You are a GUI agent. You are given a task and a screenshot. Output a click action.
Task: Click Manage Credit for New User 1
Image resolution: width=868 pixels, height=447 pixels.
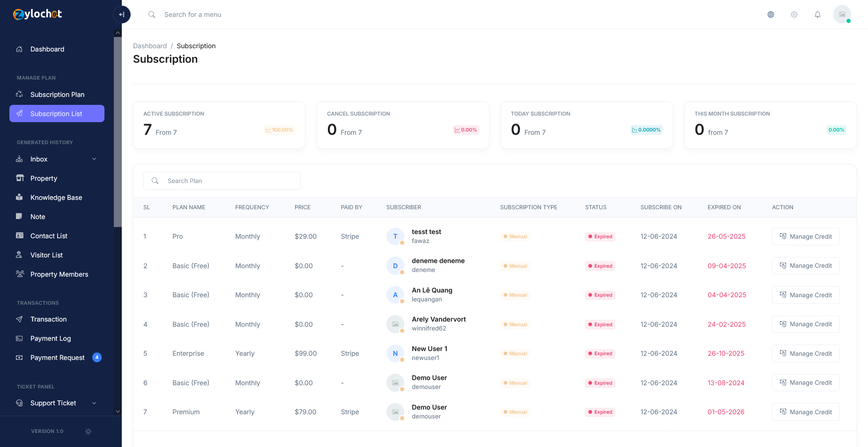806,353
